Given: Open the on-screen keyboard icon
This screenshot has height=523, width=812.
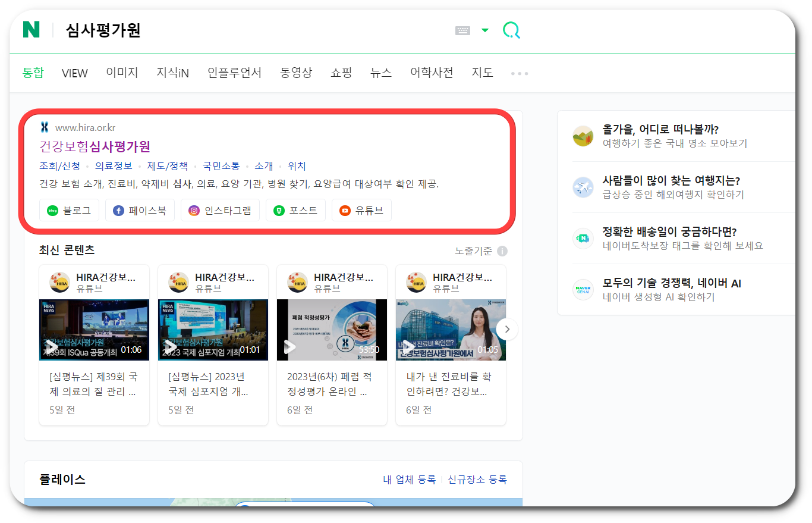Looking at the screenshot, I should click(x=463, y=32).
